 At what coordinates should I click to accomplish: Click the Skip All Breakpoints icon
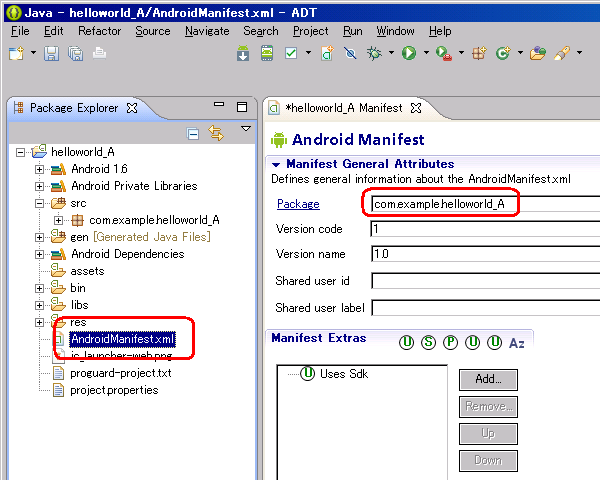pyautogui.click(x=350, y=53)
